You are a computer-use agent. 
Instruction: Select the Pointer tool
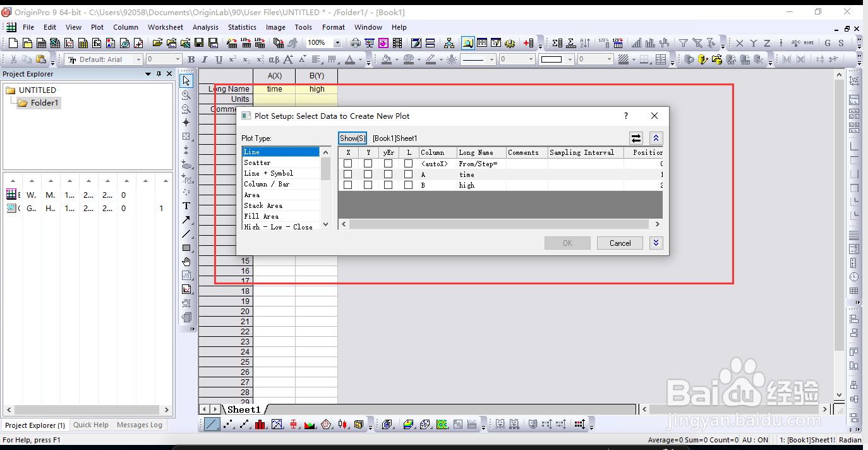point(186,81)
